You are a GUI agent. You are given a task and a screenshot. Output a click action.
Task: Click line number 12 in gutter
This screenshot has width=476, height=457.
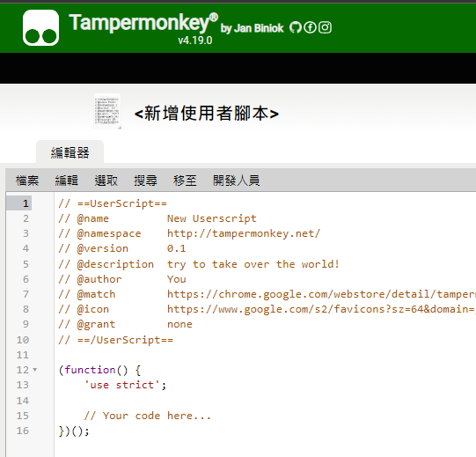(x=23, y=370)
